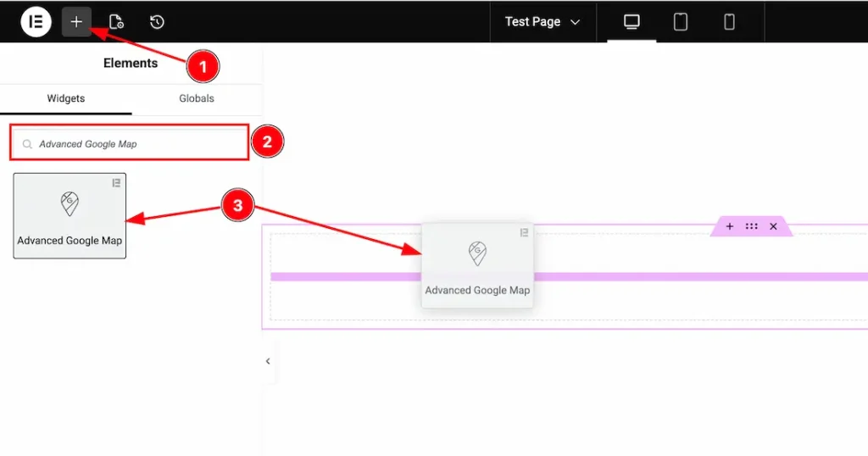Switch to Mobile preview mode
This screenshot has height=456, width=868.
coord(730,22)
